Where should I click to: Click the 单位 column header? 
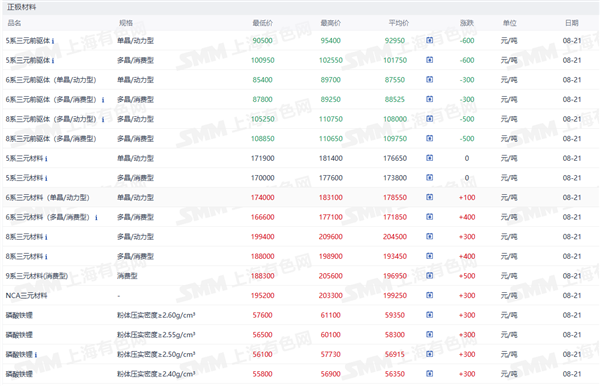[509, 23]
